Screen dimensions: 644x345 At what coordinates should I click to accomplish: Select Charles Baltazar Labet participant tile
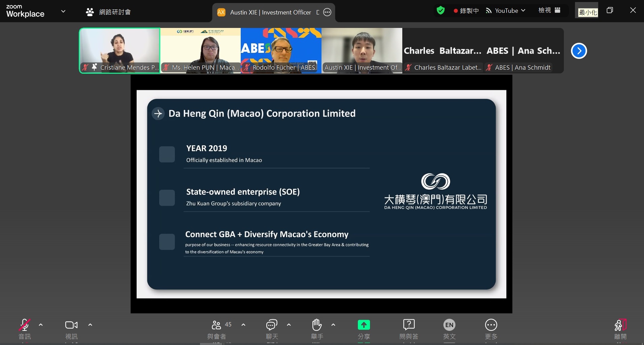pos(443,50)
